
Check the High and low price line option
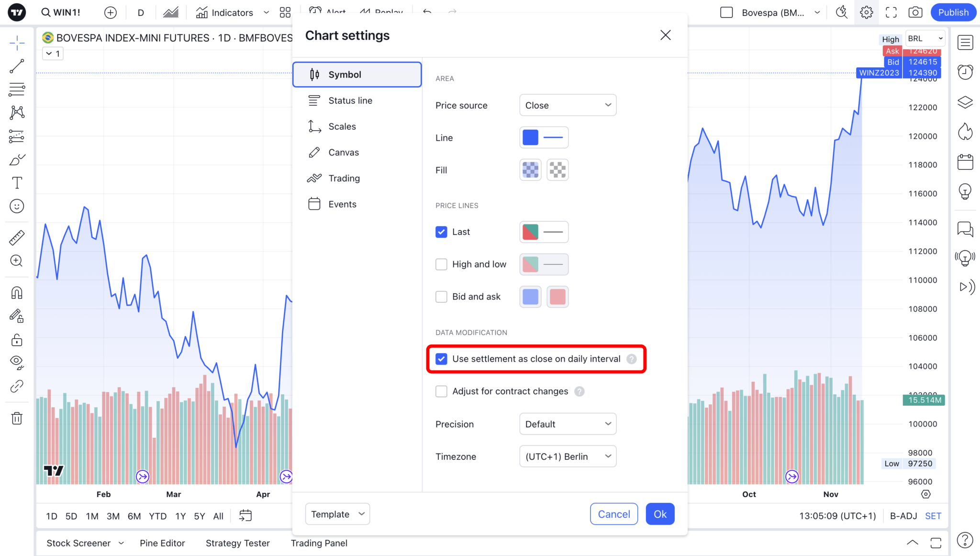pos(441,264)
